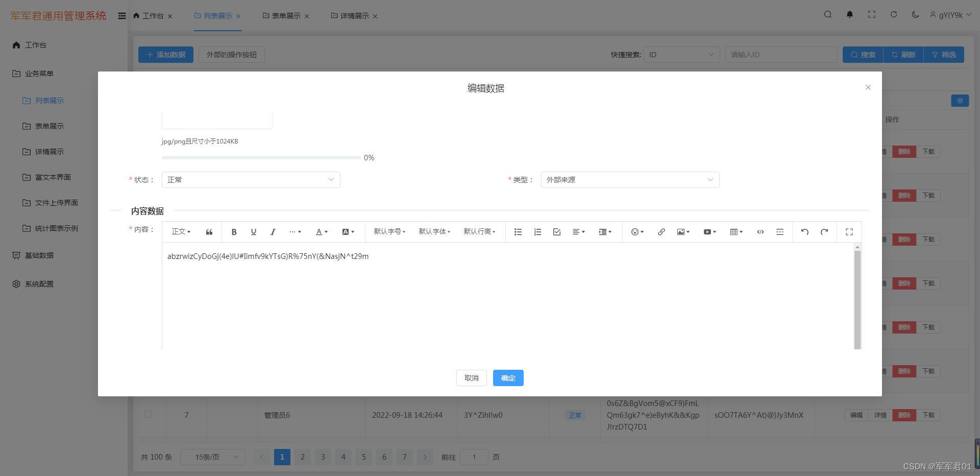This screenshot has width=980, height=476.
Task: Open the background color picker
Action: click(348, 232)
